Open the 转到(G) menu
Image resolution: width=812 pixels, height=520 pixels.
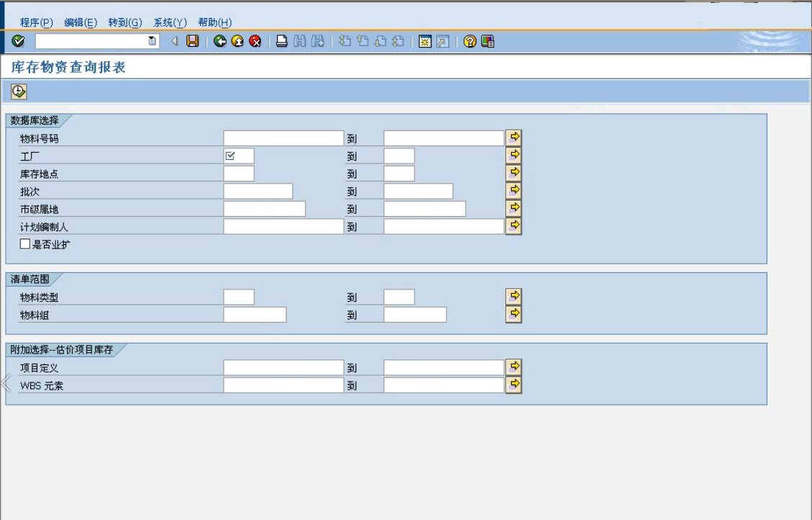pos(125,22)
